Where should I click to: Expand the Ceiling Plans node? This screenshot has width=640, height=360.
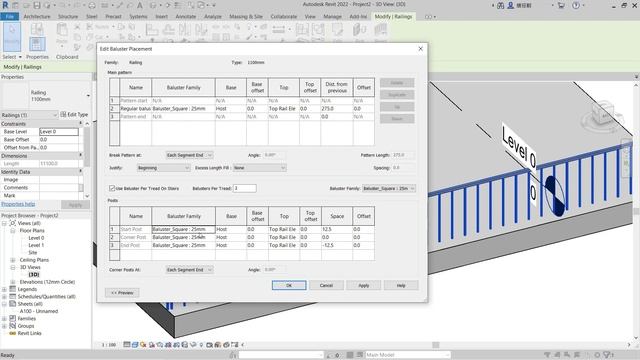coord(13,260)
